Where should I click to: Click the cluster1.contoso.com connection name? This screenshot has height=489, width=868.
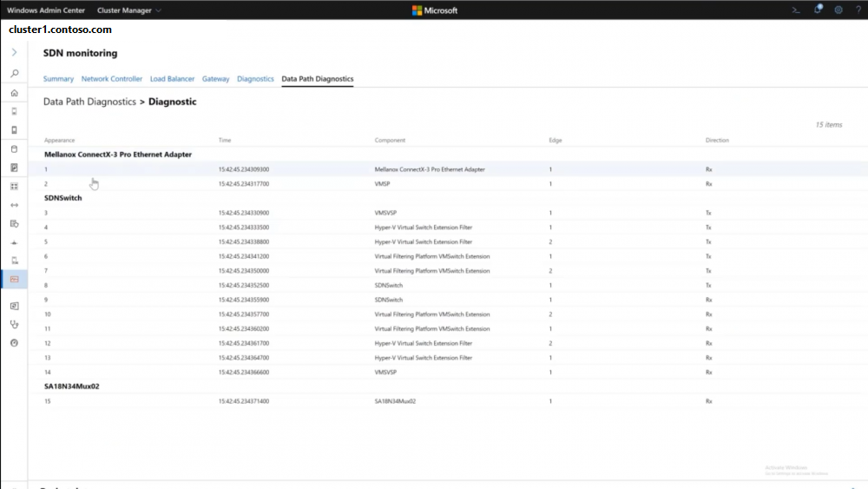click(61, 30)
